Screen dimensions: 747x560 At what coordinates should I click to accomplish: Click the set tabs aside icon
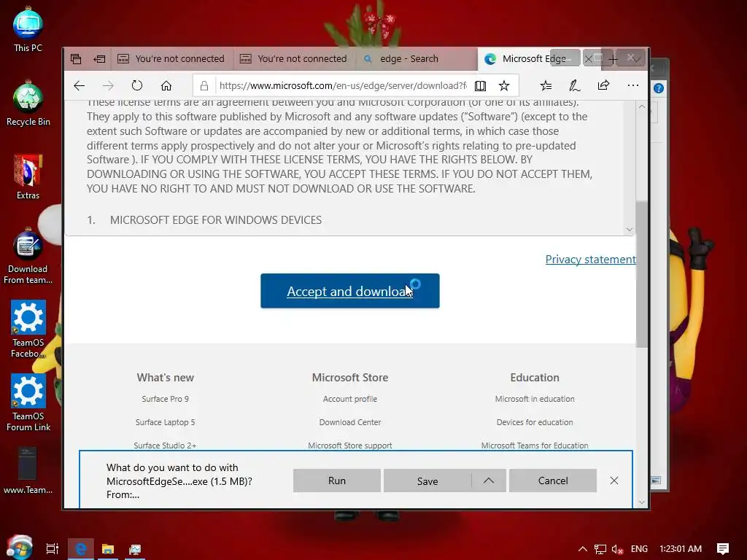click(99, 58)
